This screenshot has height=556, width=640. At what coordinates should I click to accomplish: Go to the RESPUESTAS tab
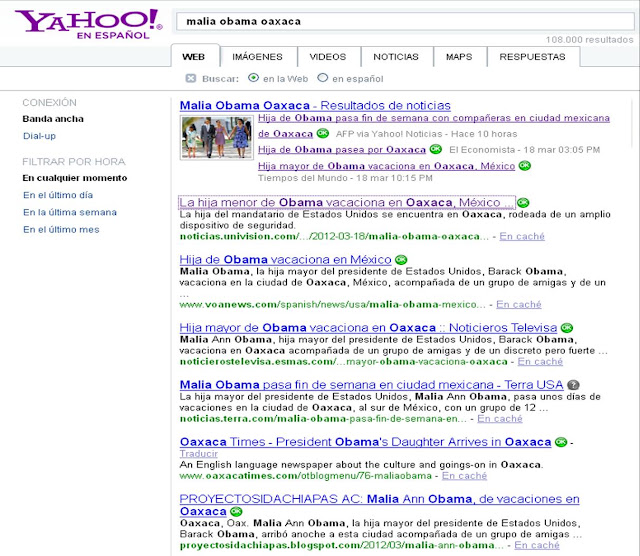533,57
